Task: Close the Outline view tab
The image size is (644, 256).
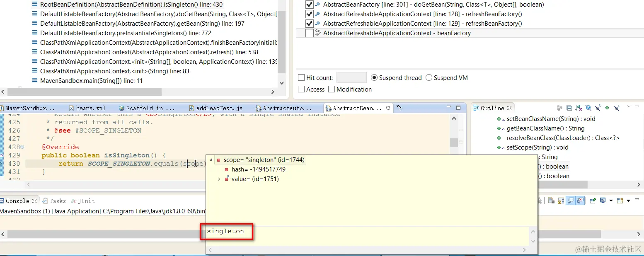Action: tap(509, 108)
